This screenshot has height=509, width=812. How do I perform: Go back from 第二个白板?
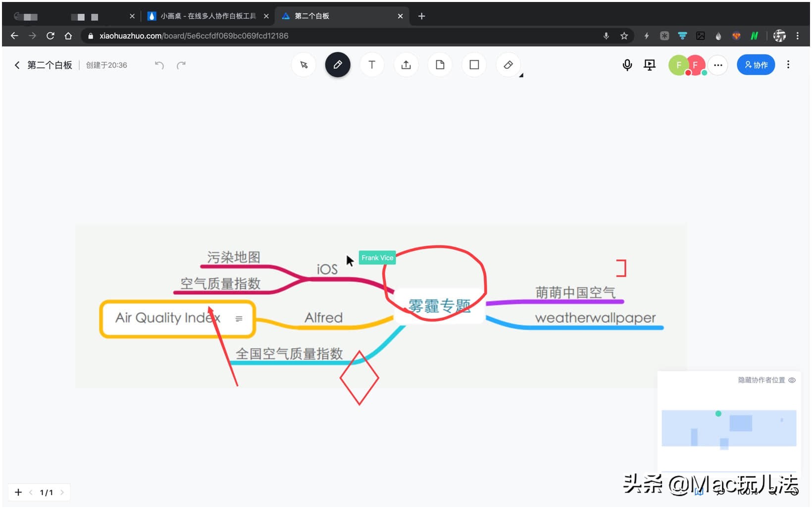tap(17, 65)
